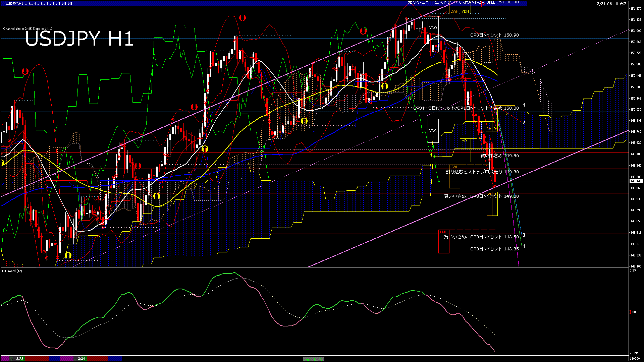
Task: Select the yellow YDH level label
Action: [x=465, y=11]
